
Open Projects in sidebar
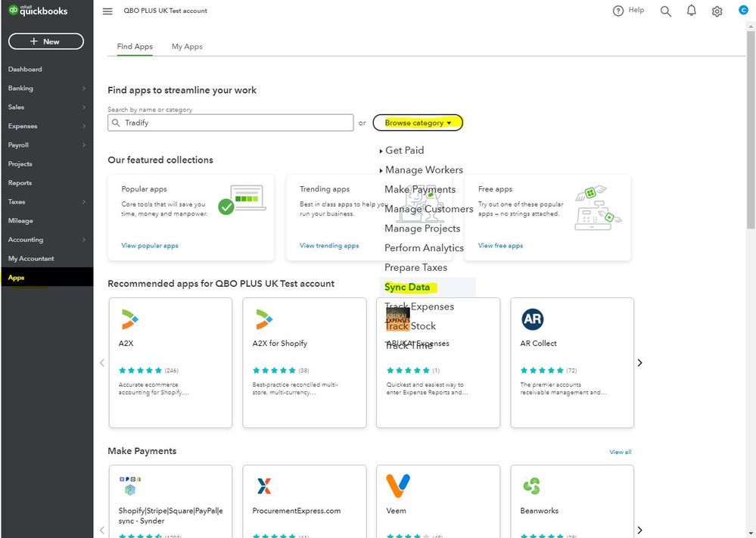[x=20, y=164]
